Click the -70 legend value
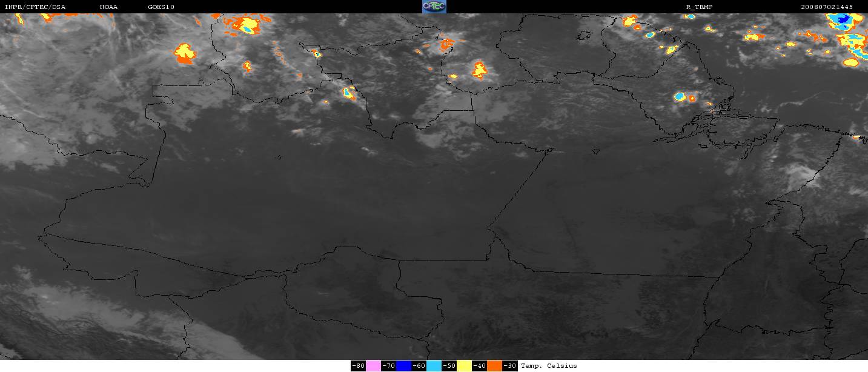868x372 pixels. [x=389, y=366]
